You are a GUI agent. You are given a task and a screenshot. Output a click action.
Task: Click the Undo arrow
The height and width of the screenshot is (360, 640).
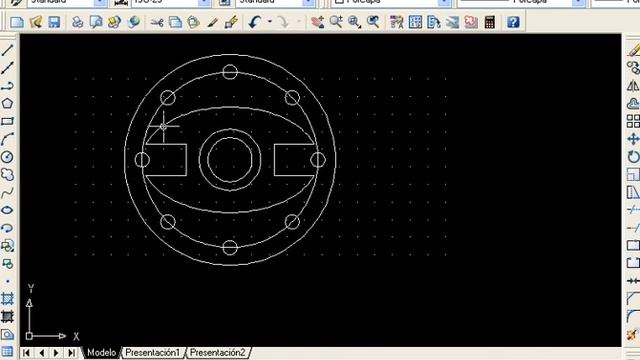255,22
